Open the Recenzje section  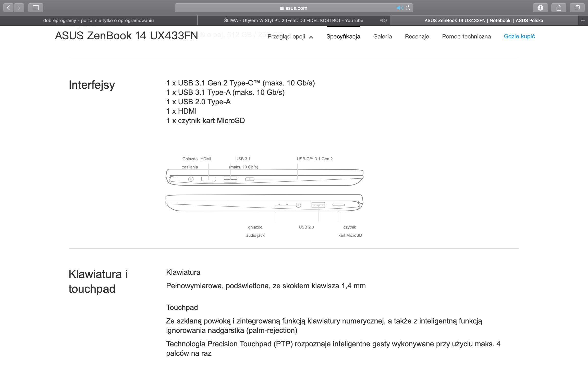(417, 37)
